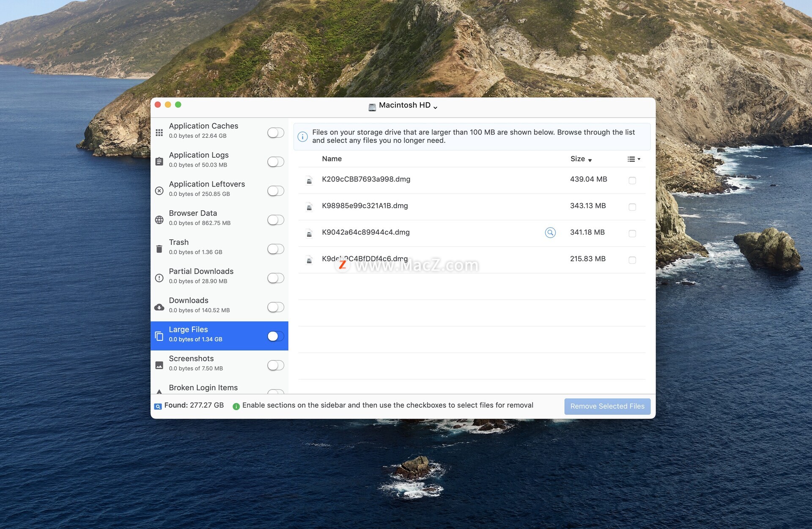Open the list view options dropdown

(x=634, y=159)
